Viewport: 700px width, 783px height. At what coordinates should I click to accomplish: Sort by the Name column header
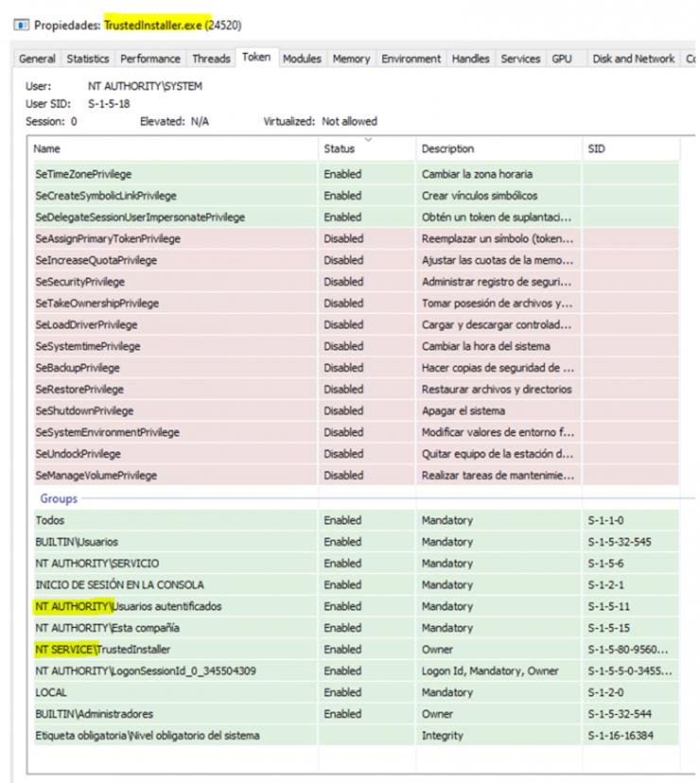coord(172,148)
